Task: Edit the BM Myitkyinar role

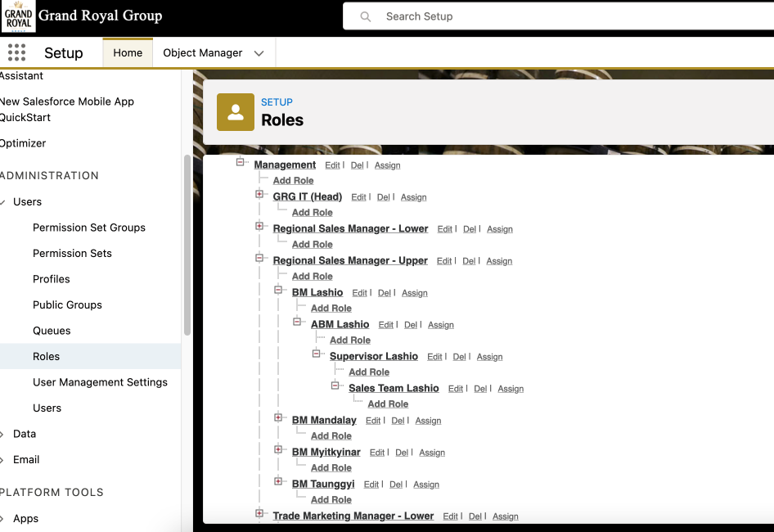Action: tap(377, 453)
